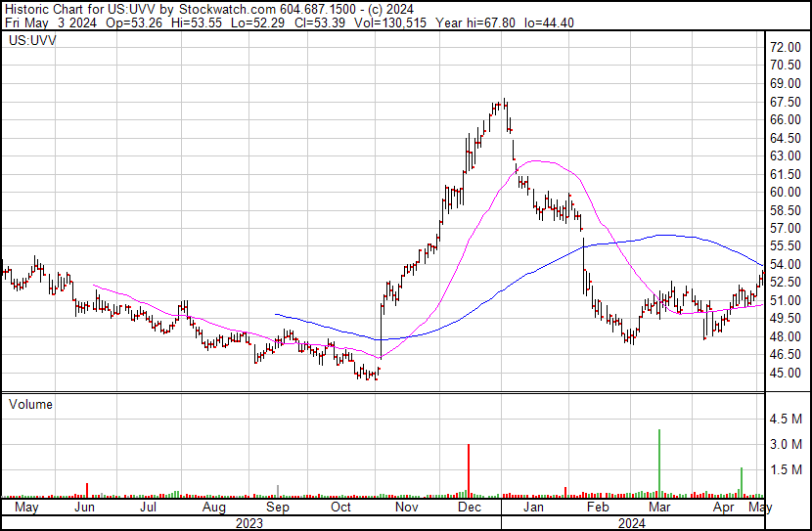The height and width of the screenshot is (531, 812).
Task: Select the tall red December volume bar
Action: [469, 469]
